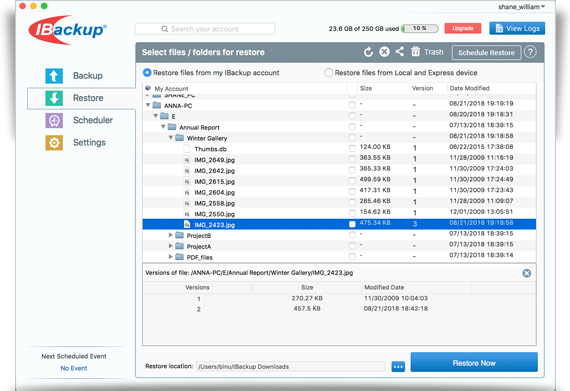This screenshot has width=570, height=391.
Task: Click the ProjectB folder icon
Action: tap(180, 235)
